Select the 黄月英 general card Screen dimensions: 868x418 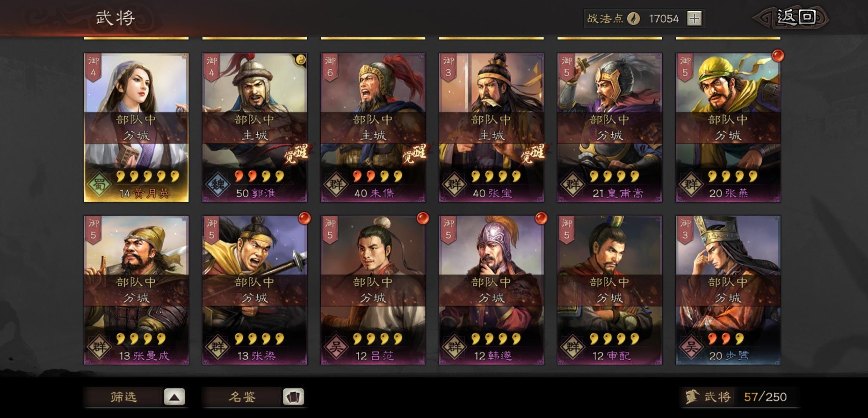[136, 128]
